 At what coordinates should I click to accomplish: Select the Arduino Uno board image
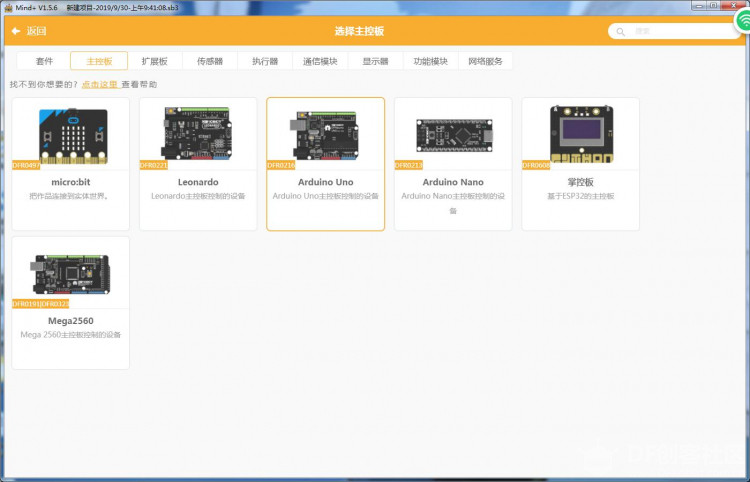click(x=323, y=135)
